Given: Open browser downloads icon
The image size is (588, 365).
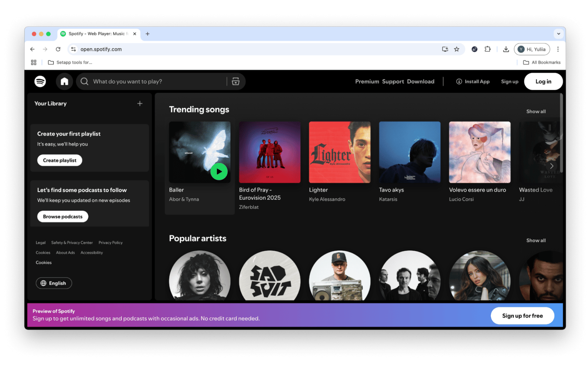Looking at the screenshot, I should 506,49.
